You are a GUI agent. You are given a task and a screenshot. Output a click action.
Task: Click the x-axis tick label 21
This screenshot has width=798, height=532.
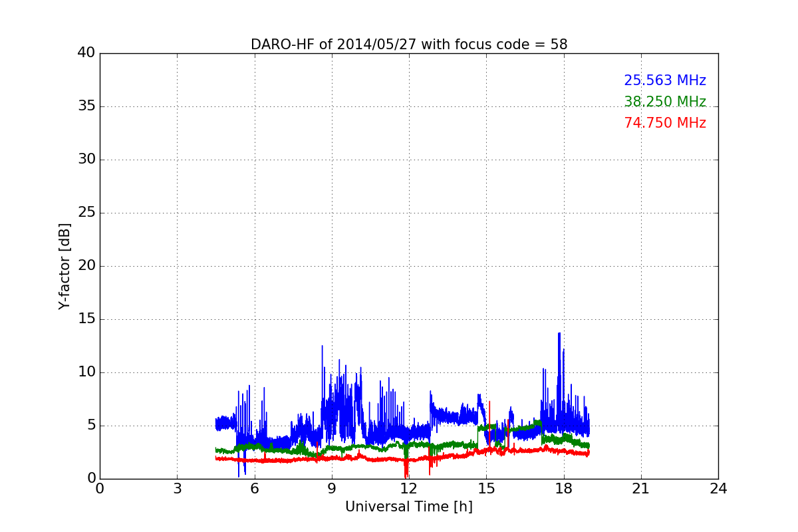(x=640, y=489)
